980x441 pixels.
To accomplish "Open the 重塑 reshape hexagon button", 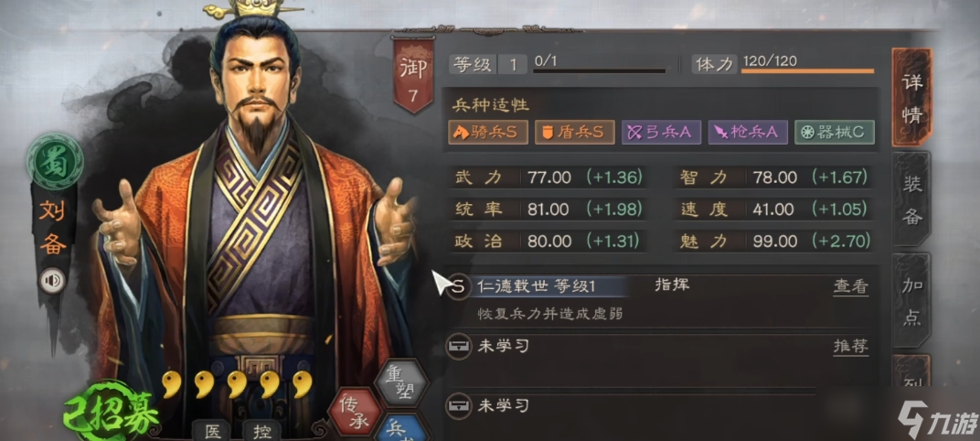I will tap(400, 382).
